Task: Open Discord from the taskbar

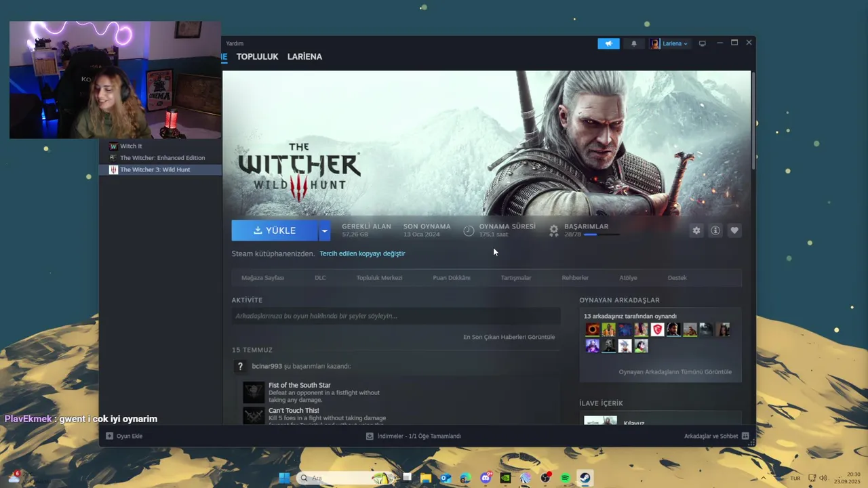Action: pos(486,478)
